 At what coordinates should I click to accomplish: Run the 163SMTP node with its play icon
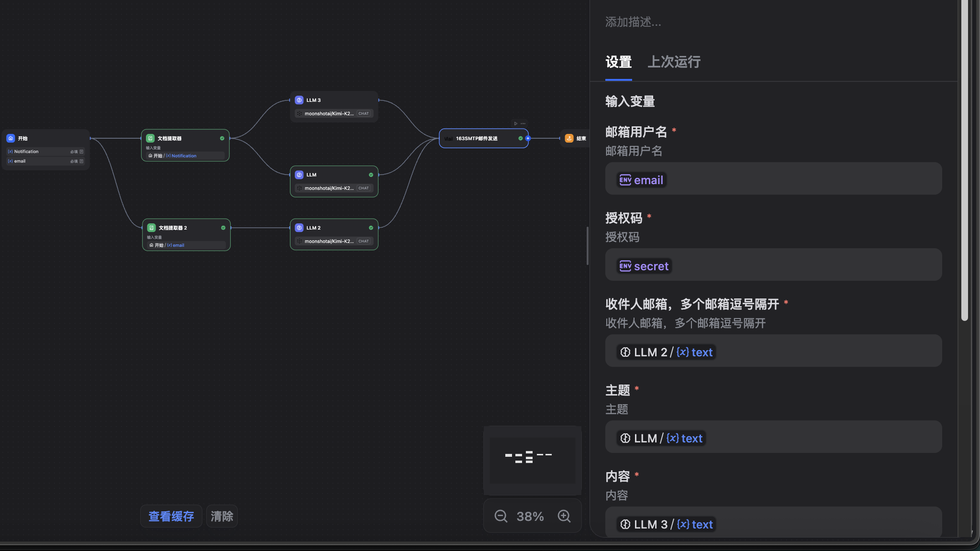pos(516,123)
